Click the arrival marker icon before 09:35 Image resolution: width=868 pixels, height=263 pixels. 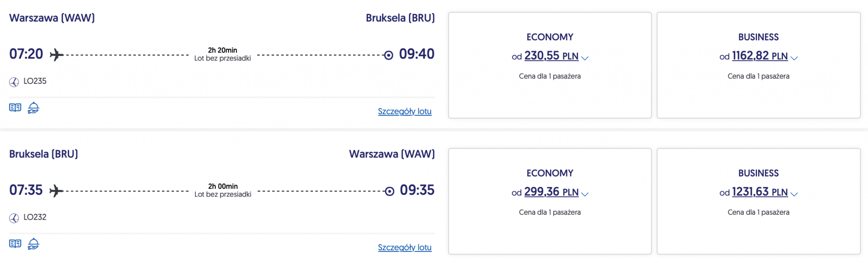click(x=389, y=191)
